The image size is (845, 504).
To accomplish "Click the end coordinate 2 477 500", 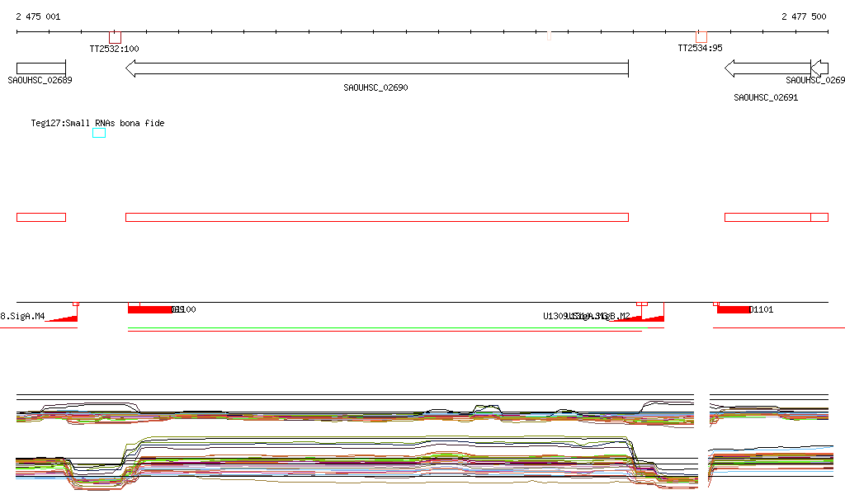I will [x=804, y=16].
